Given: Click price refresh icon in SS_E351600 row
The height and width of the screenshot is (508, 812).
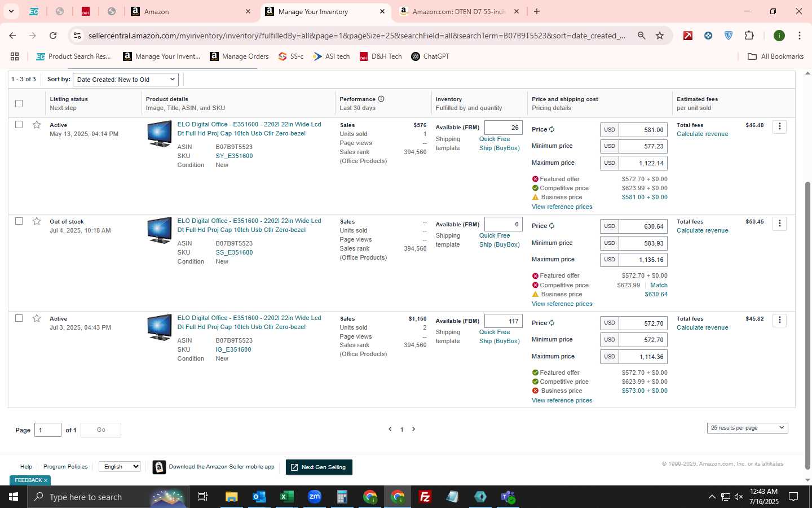Looking at the screenshot, I should (551, 226).
